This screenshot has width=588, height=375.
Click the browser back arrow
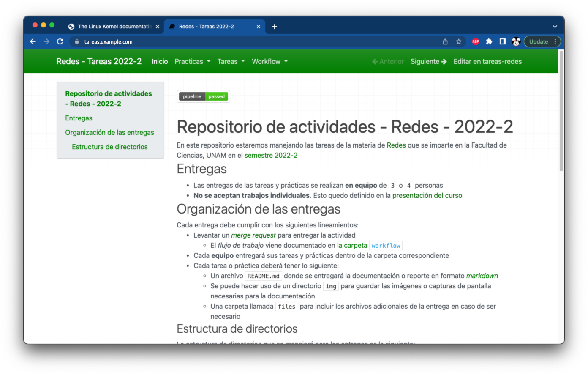(33, 41)
